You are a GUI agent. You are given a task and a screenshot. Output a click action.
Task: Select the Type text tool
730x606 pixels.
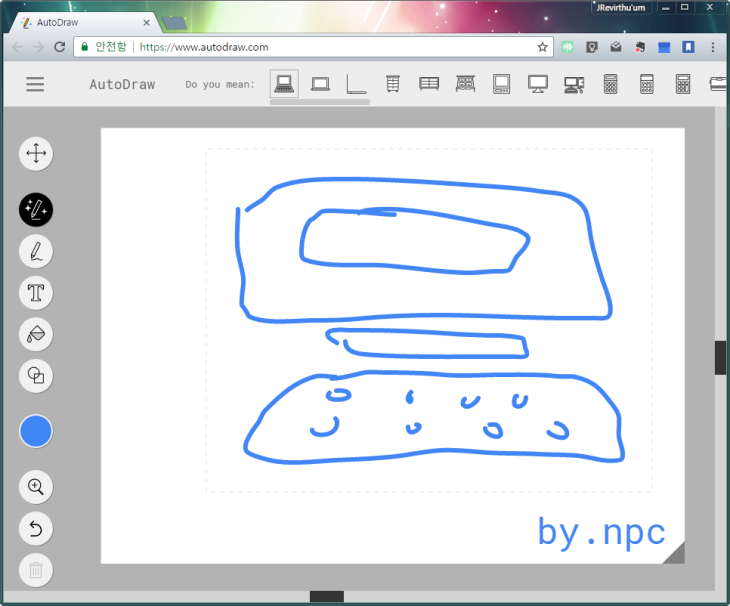point(36,293)
